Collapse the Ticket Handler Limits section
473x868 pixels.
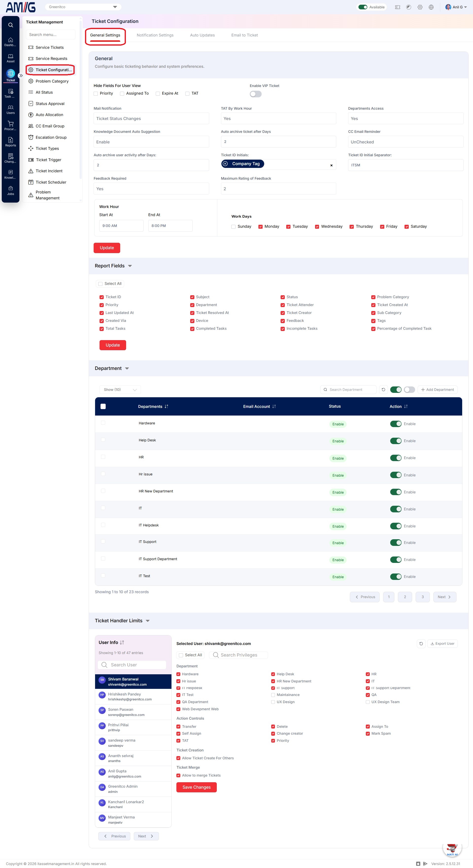click(148, 621)
